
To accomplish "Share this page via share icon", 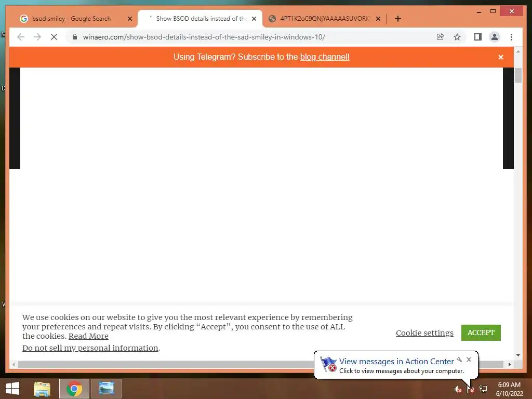I will 441,37.
